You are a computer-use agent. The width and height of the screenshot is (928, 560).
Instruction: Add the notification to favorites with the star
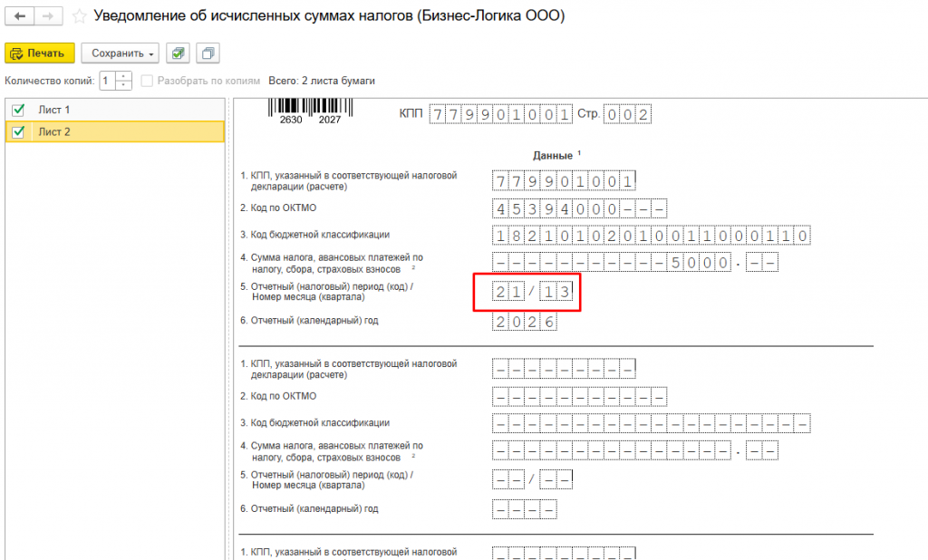(x=79, y=16)
